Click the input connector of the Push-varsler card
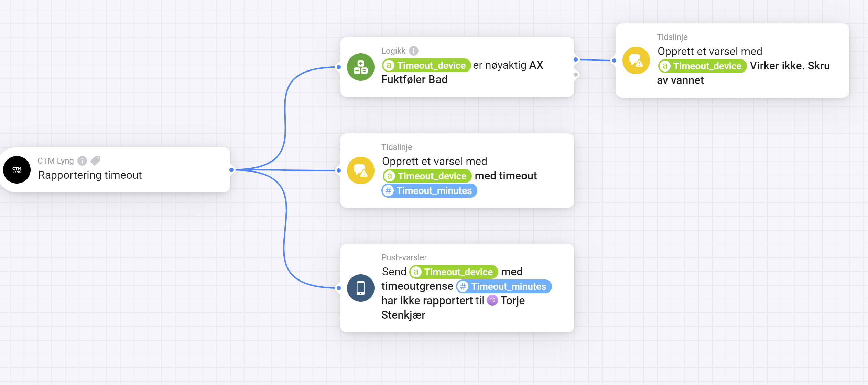 click(x=339, y=288)
